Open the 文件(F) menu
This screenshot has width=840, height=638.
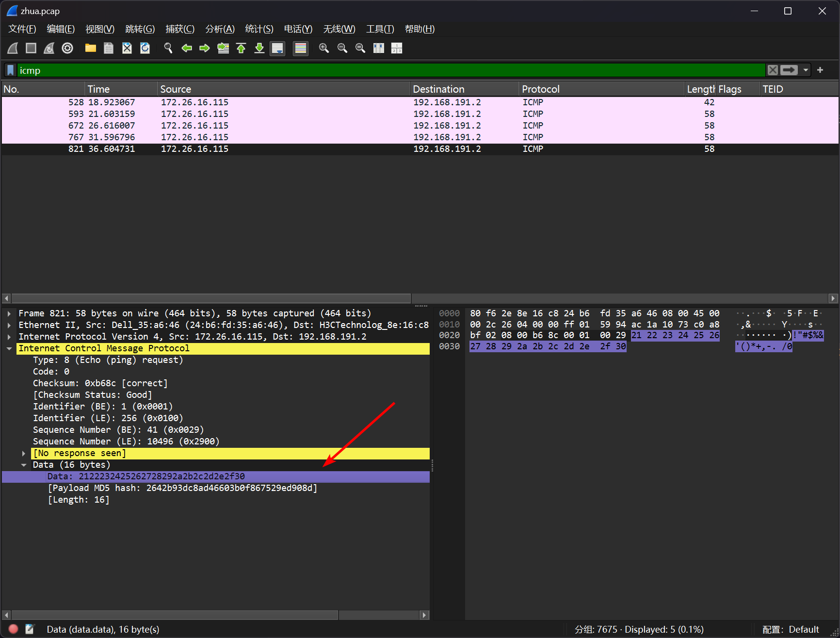(x=22, y=29)
